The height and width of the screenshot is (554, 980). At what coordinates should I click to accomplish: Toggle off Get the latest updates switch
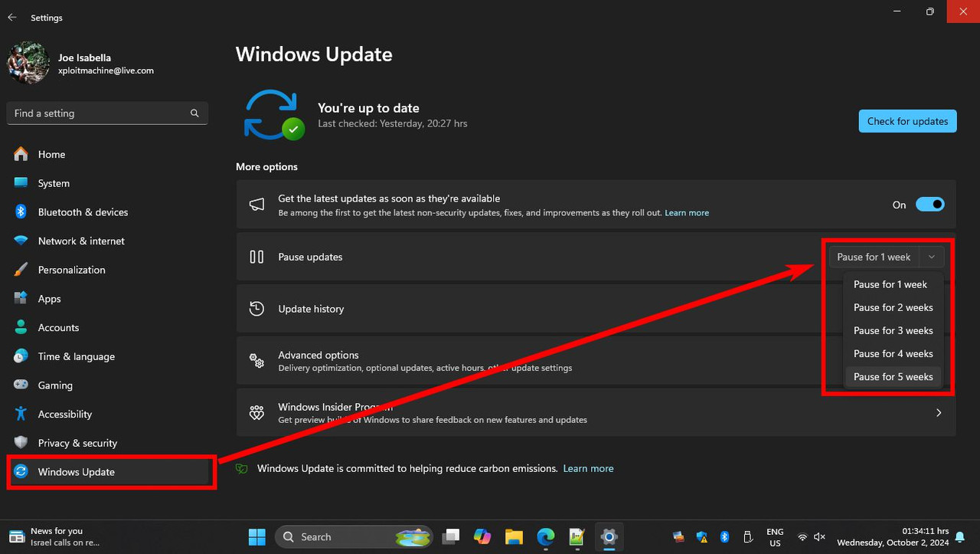tap(930, 205)
